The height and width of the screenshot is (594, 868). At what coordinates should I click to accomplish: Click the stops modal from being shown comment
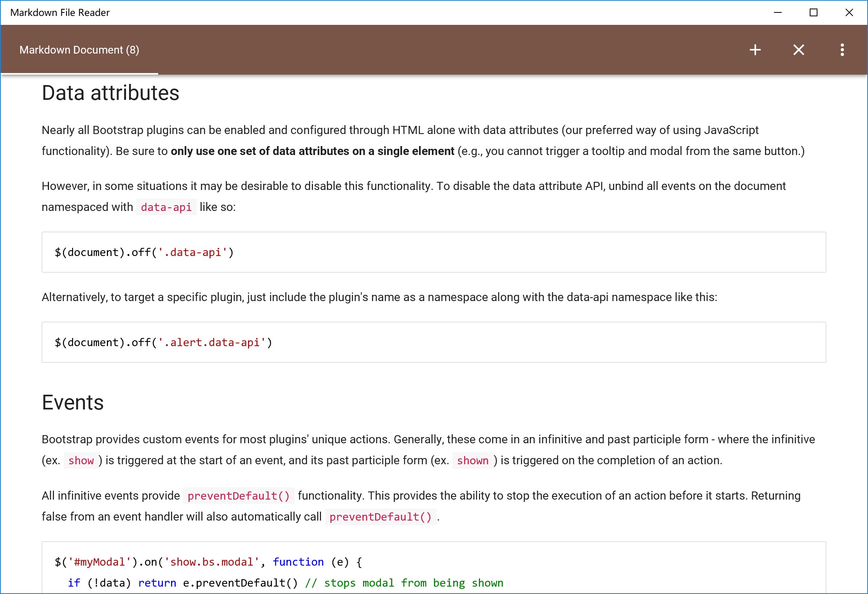click(x=404, y=583)
